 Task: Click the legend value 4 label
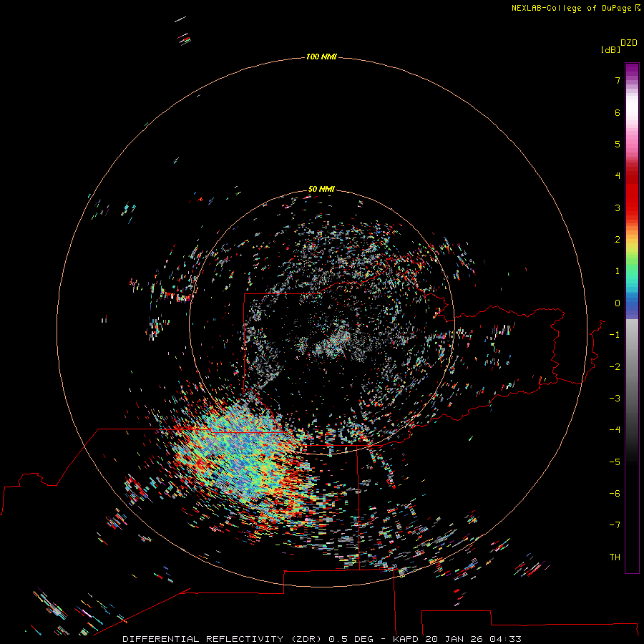(618, 176)
